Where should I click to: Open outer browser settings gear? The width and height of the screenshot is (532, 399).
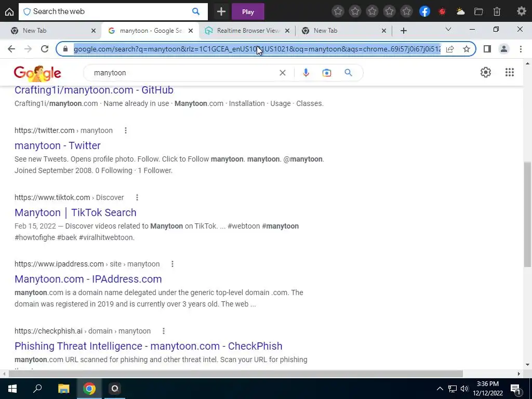(522, 11)
